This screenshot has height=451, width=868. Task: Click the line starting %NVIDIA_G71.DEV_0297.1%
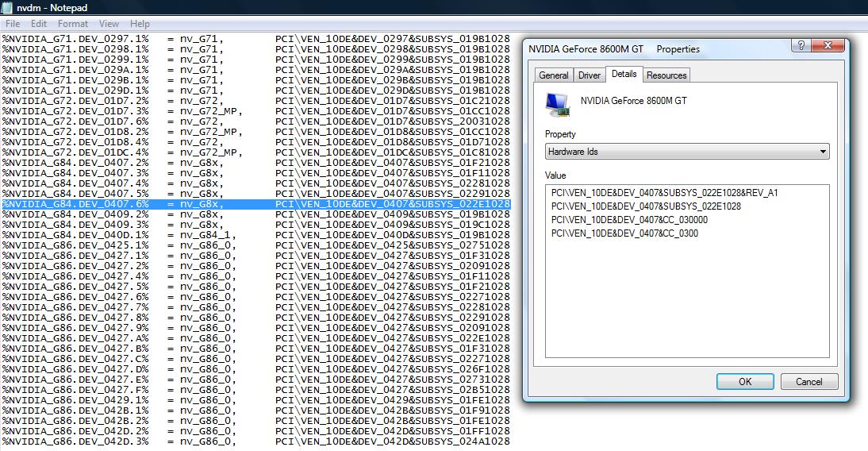[255, 39]
